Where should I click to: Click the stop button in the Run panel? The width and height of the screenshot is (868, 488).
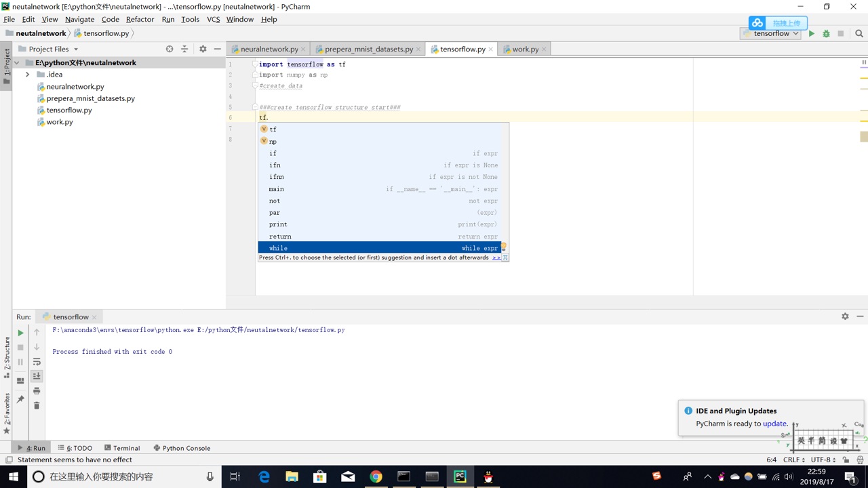click(x=20, y=347)
